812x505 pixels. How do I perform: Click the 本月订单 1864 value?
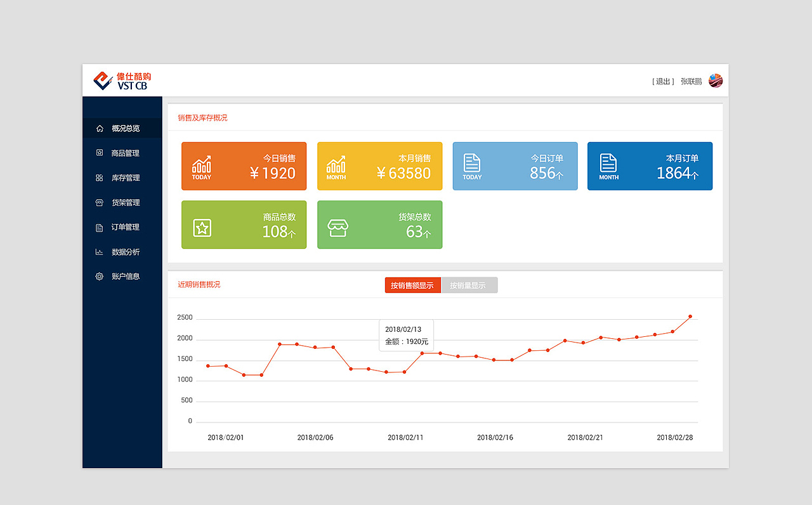[678, 173]
